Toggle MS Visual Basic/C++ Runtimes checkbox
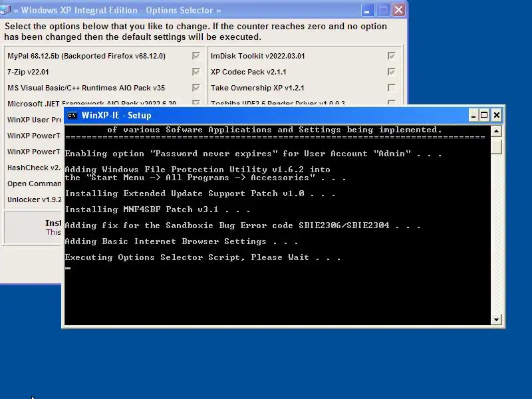 (x=196, y=88)
